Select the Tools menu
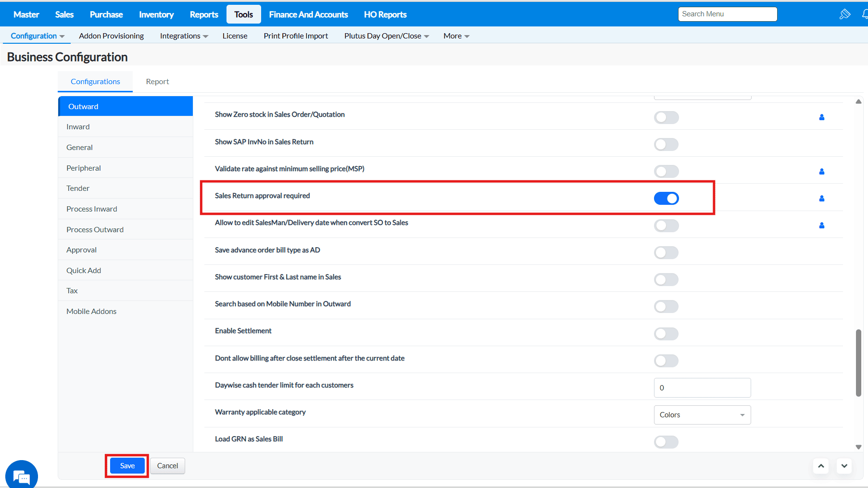 (244, 14)
